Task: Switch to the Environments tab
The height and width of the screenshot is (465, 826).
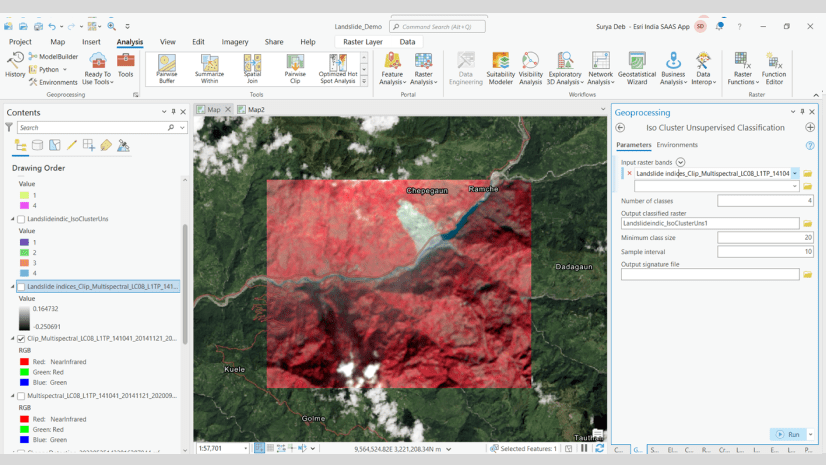Action: 677,145
